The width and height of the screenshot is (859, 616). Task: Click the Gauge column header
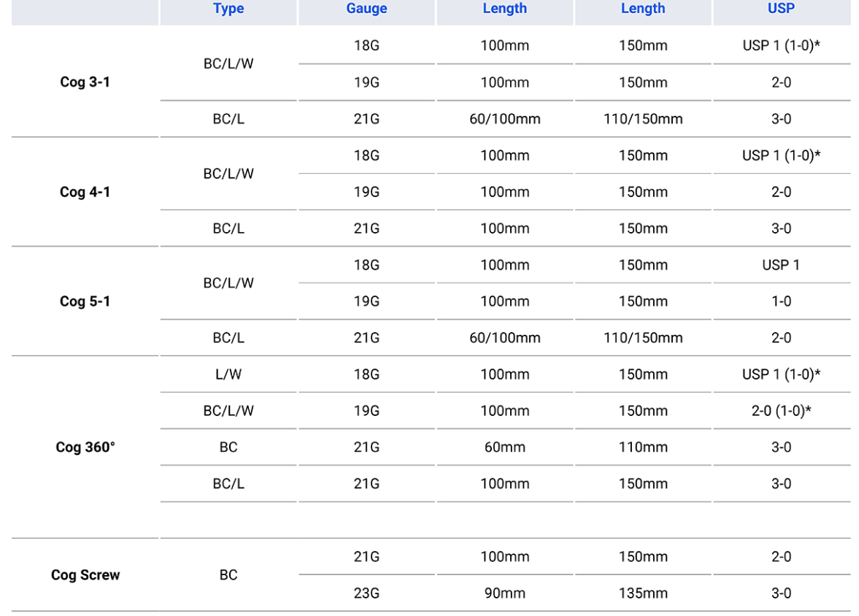(366, 9)
